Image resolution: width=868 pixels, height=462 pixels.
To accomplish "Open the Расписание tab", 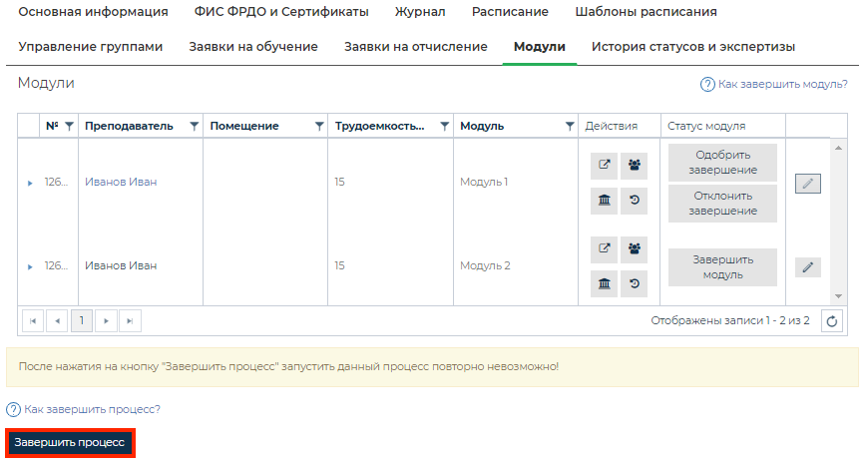I will (x=510, y=12).
